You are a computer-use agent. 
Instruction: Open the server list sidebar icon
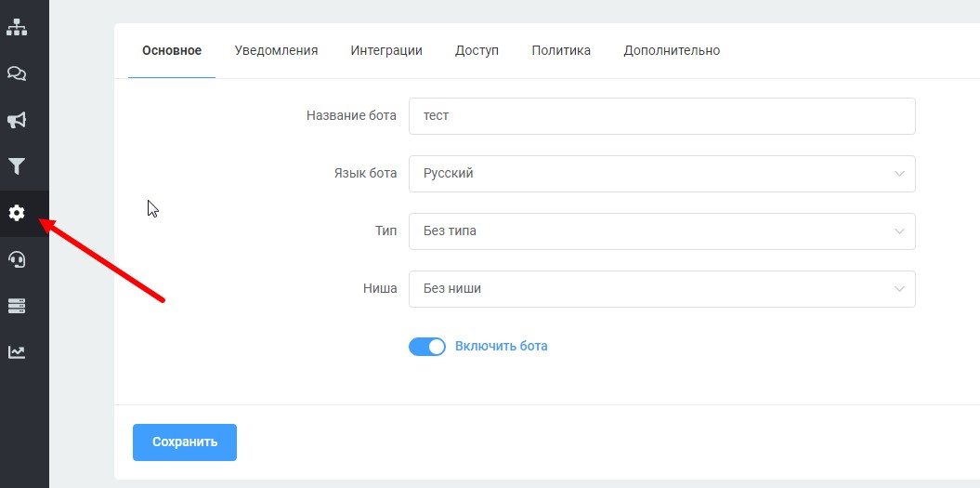[17, 306]
